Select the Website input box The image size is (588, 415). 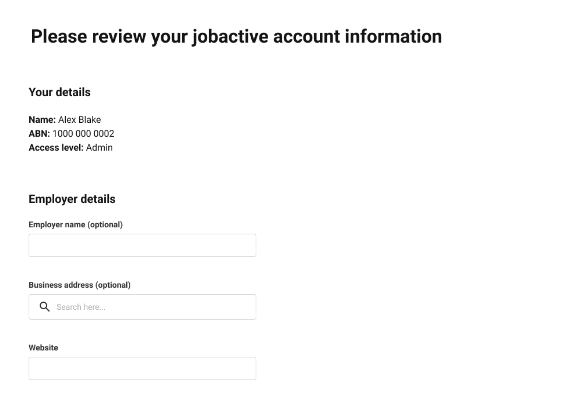(142, 368)
